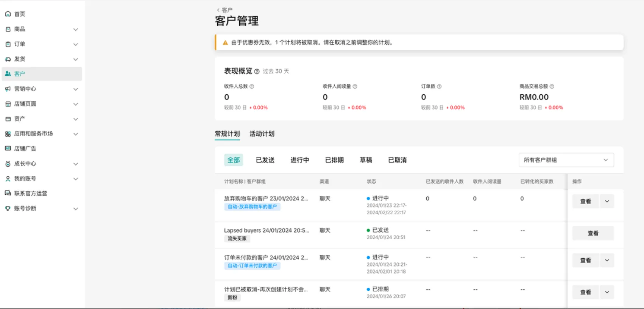Image resolution: width=644 pixels, height=309 pixels.
Task: Click the 成长中心 medal icon
Action: [8, 164]
